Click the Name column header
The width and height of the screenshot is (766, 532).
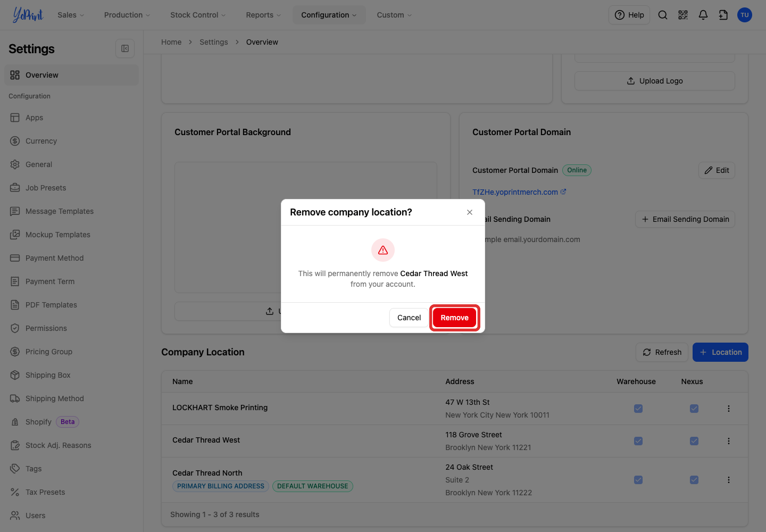[x=182, y=381]
